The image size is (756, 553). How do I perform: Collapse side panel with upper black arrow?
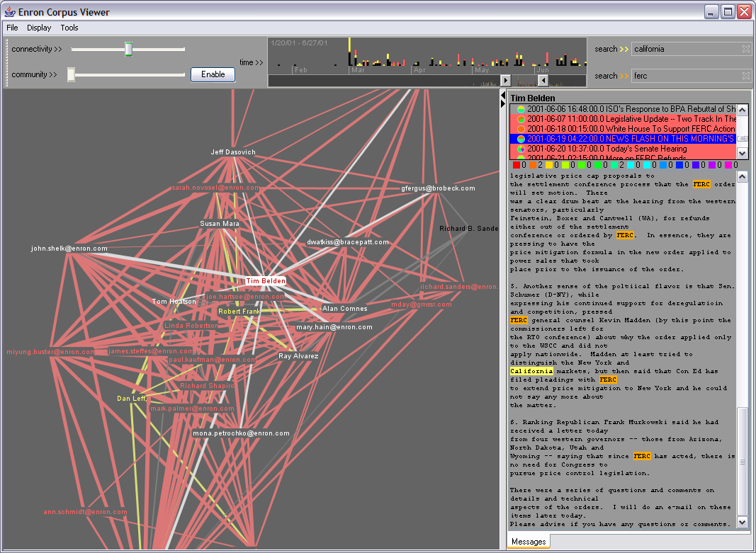pyautogui.click(x=503, y=96)
